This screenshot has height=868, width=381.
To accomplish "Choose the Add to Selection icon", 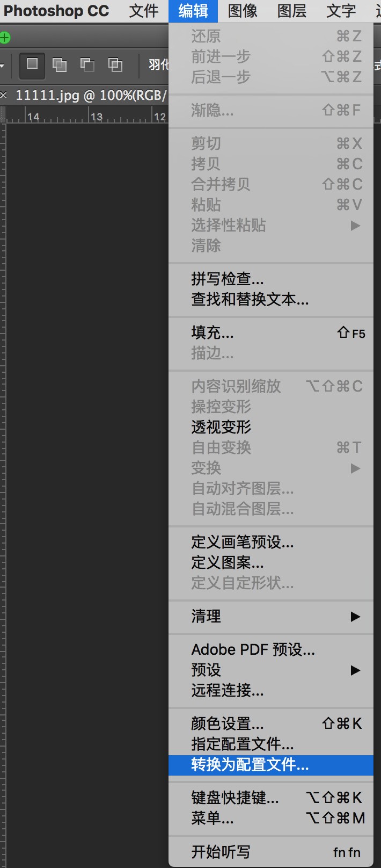I will point(60,65).
